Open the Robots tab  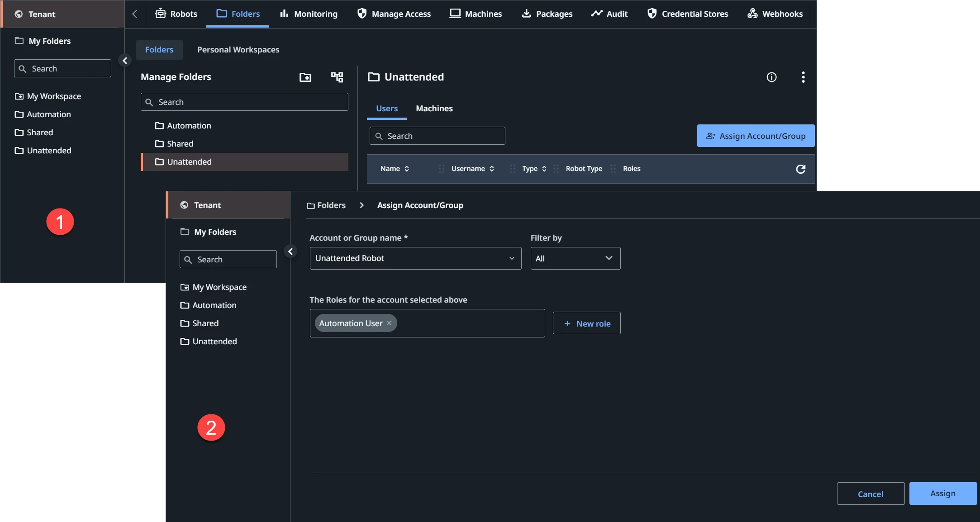pos(176,14)
